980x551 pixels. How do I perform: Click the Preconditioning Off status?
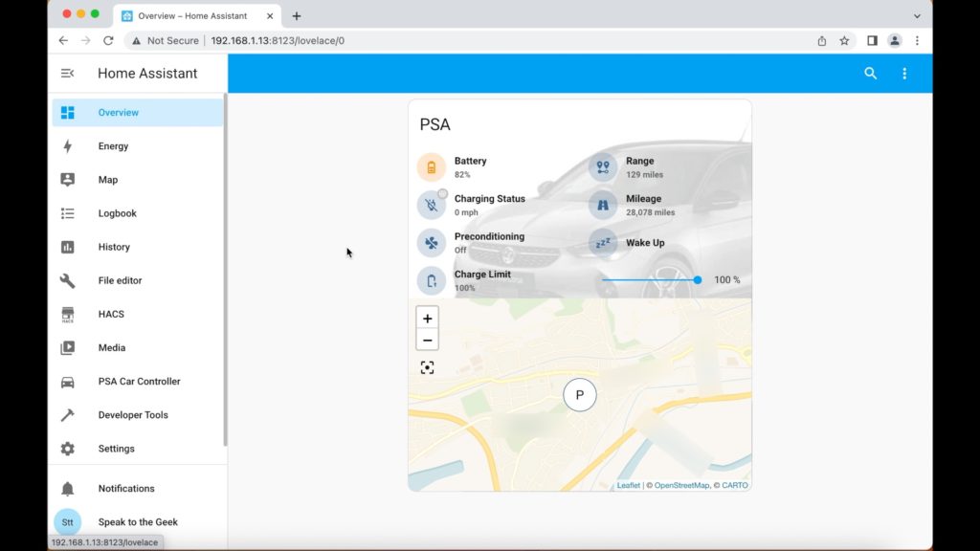tap(460, 251)
